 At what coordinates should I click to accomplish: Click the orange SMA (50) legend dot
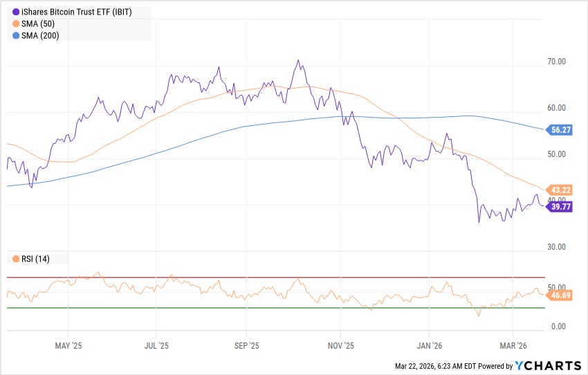click(16, 24)
